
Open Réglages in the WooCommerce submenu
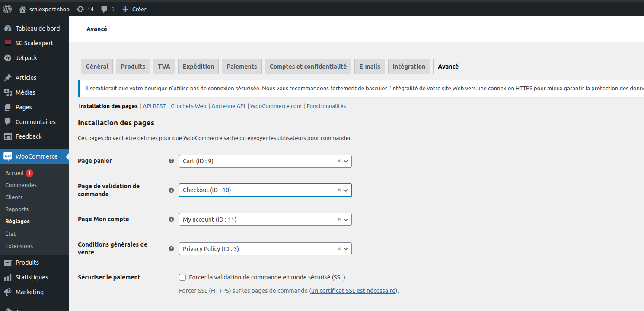pos(17,221)
